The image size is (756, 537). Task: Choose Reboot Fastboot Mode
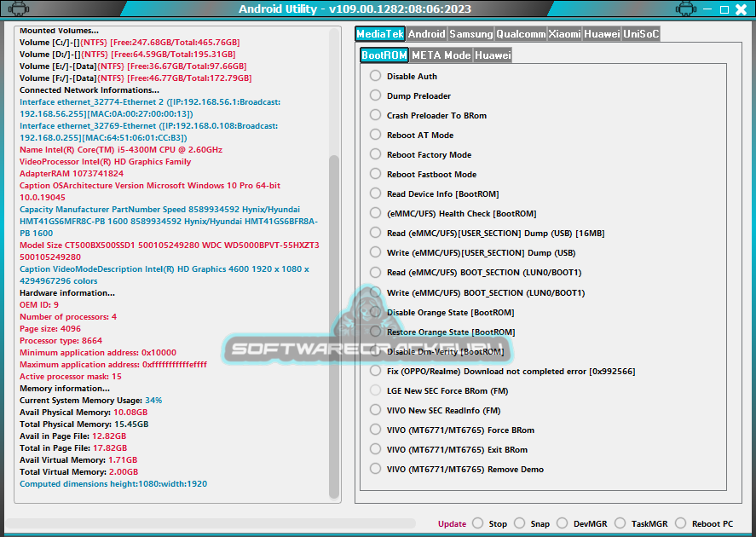375,174
